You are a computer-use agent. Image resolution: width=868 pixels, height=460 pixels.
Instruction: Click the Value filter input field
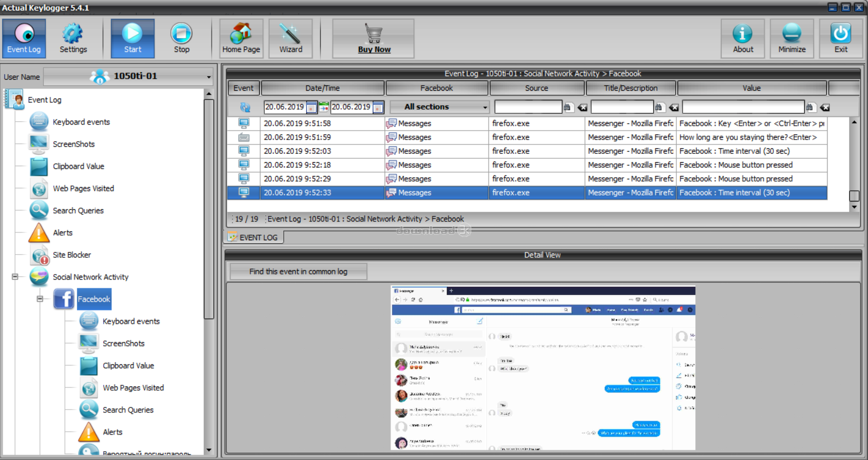[743, 107]
